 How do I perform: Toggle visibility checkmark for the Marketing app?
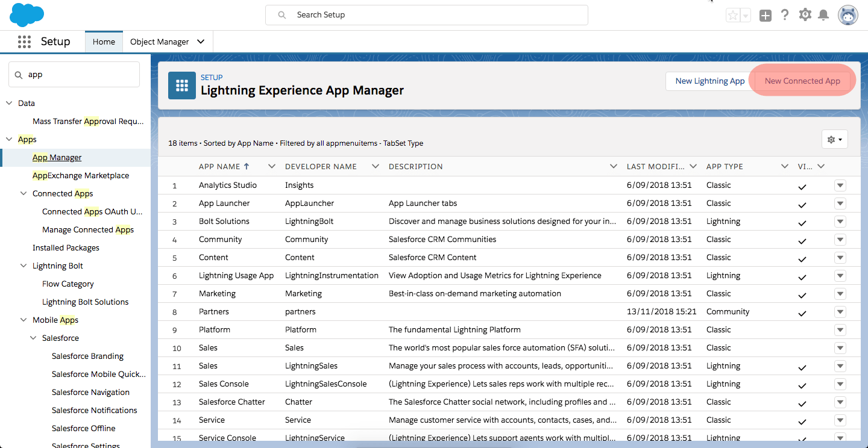click(802, 294)
